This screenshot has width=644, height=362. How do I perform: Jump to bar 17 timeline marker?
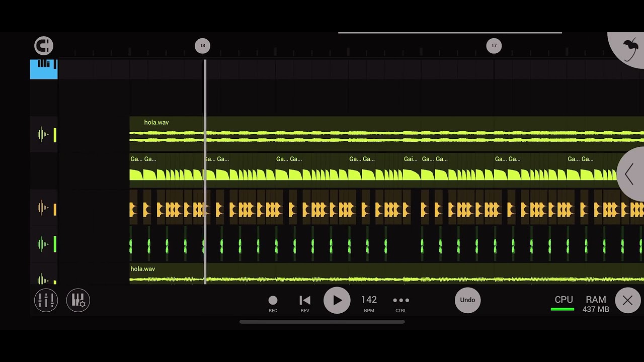(x=494, y=46)
